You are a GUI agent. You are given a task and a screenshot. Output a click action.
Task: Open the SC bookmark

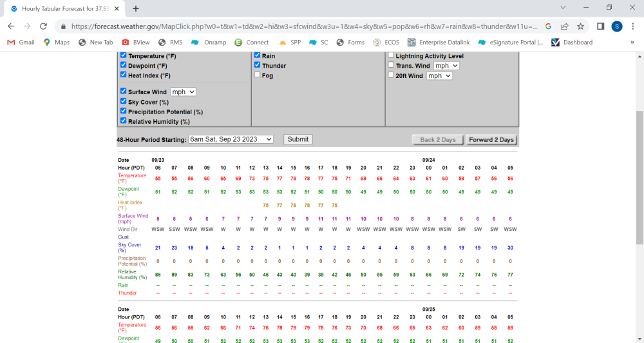[x=319, y=43]
